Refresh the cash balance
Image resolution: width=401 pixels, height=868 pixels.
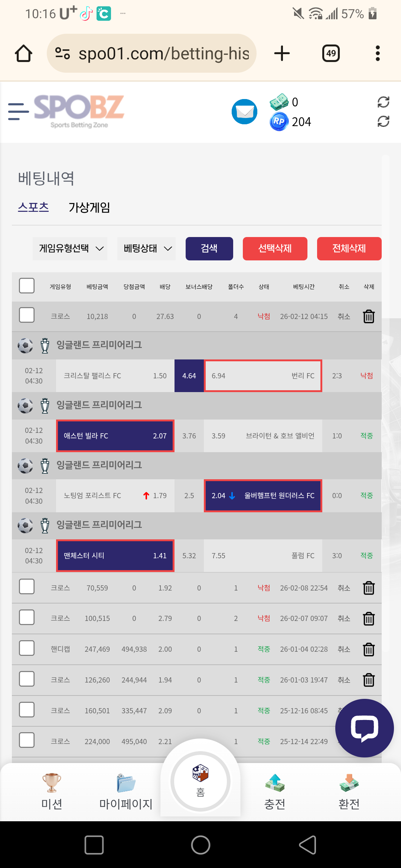383,102
